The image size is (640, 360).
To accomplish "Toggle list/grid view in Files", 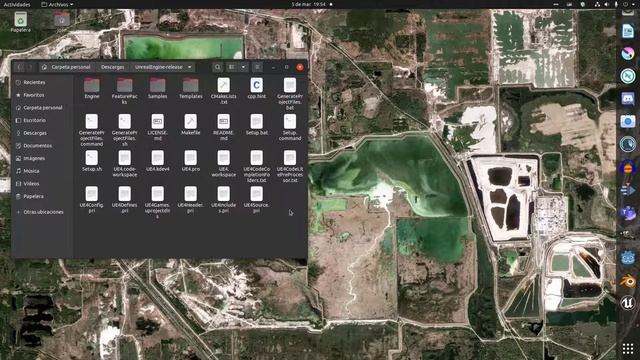I will (x=232, y=67).
